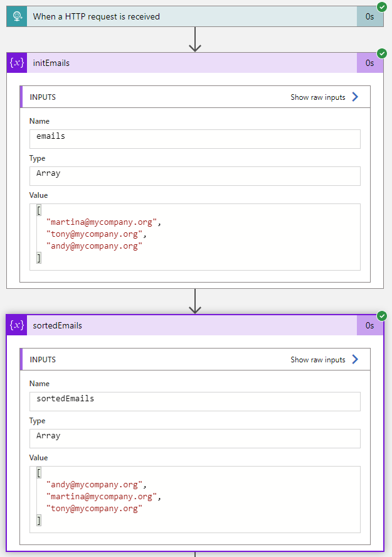392x557 pixels.
Task: Click the green success checkmark on initEmails
Action: tap(382, 53)
